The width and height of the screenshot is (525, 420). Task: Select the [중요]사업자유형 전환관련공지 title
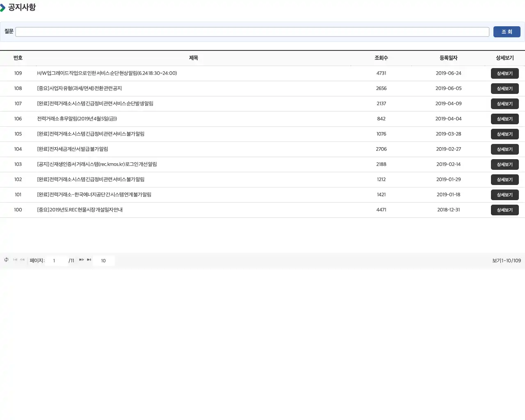point(80,88)
